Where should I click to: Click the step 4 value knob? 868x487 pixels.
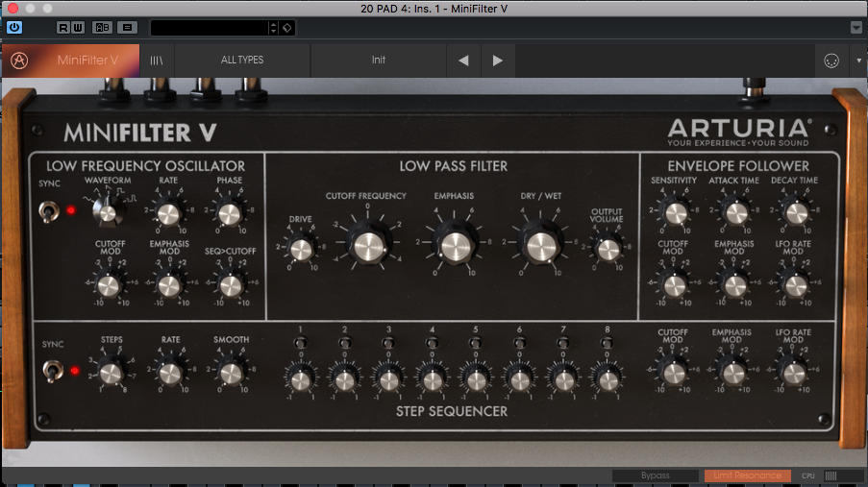(433, 380)
